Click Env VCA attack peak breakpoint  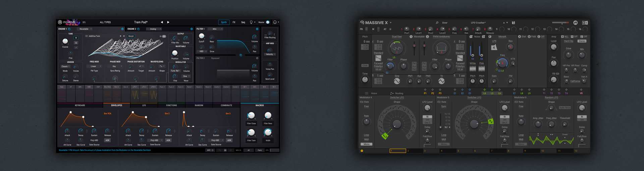pyautogui.click(x=70, y=112)
